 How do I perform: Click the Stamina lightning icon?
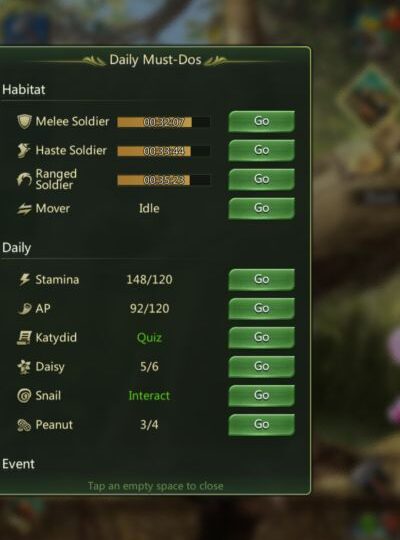[x=24, y=279]
